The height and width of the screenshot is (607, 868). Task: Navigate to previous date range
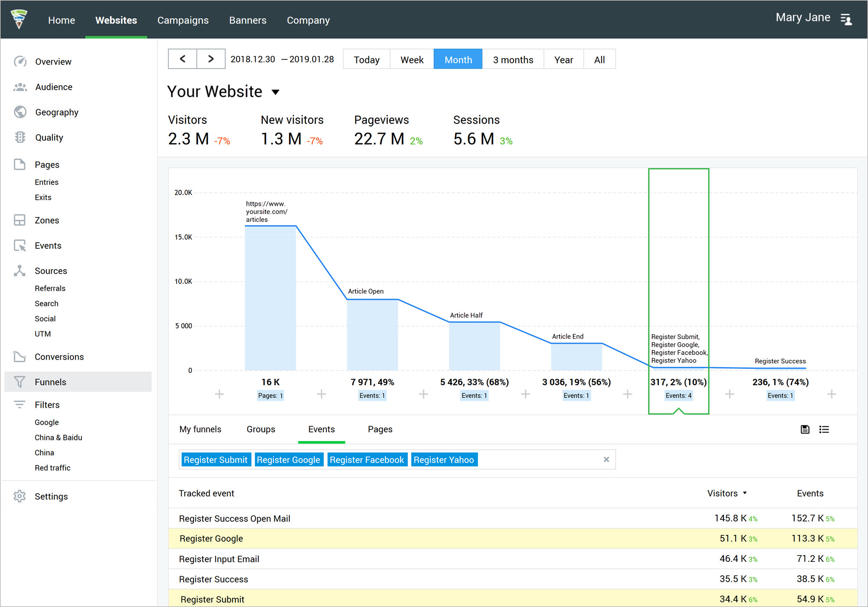pyautogui.click(x=183, y=59)
